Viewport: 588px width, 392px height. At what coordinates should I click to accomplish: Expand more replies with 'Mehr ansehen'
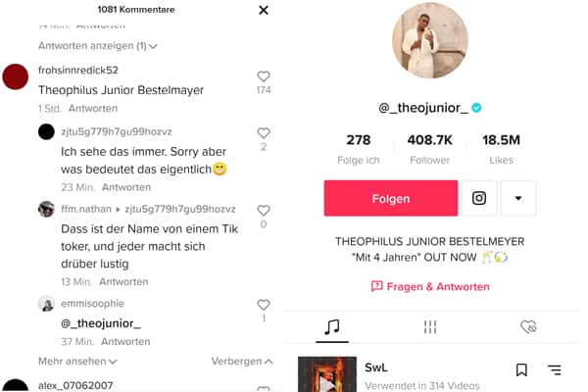(77, 362)
